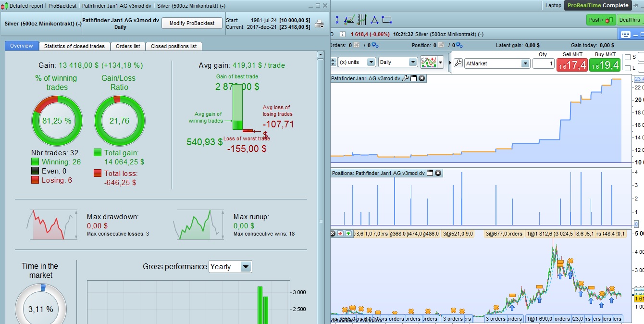644x324 pixels.
Task: Select the vertical lines cycle tool
Action: (x=362, y=20)
